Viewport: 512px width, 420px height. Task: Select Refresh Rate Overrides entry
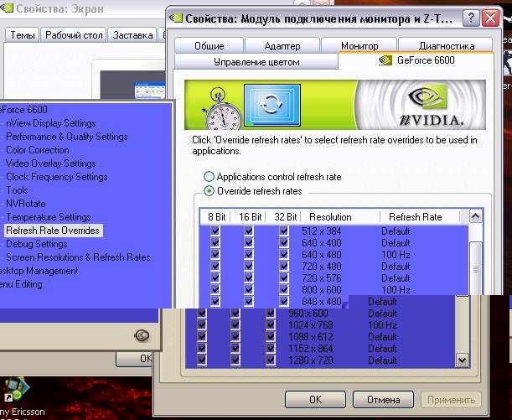pos(53,231)
